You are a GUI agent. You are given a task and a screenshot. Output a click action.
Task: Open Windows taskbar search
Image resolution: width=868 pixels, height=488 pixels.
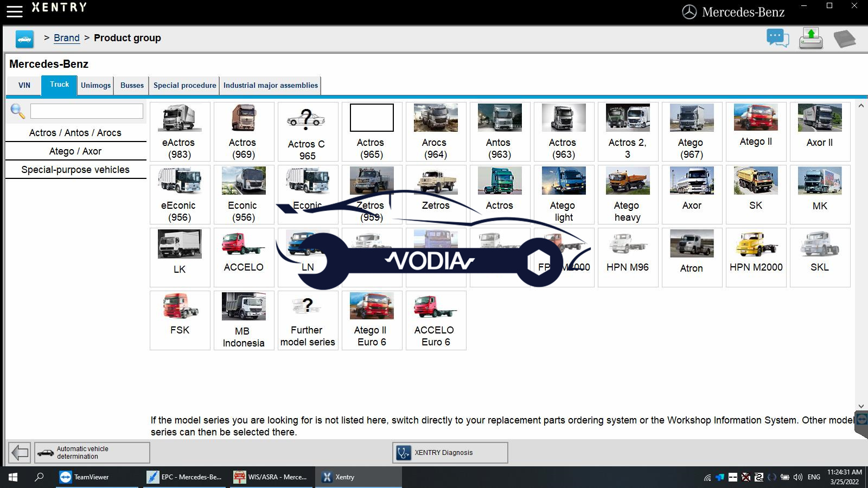click(x=39, y=477)
